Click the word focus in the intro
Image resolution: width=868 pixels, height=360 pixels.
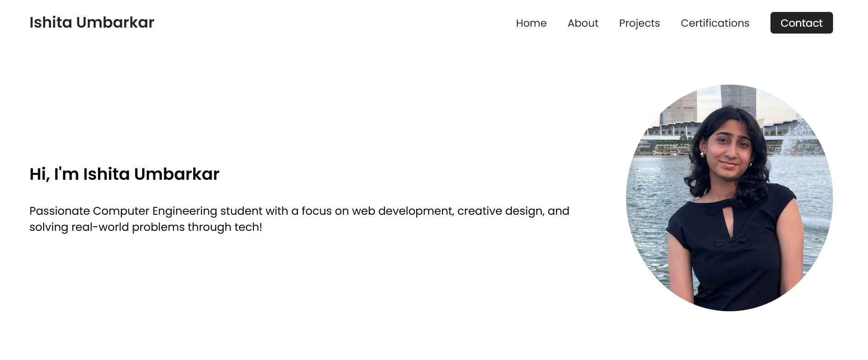tap(316, 211)
